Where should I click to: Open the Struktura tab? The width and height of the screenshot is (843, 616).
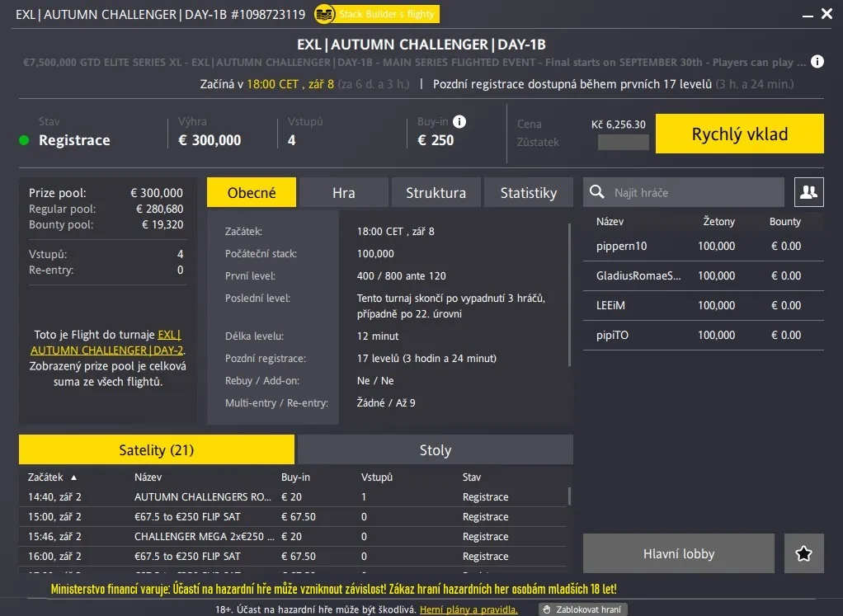click(x=436, y=192)
